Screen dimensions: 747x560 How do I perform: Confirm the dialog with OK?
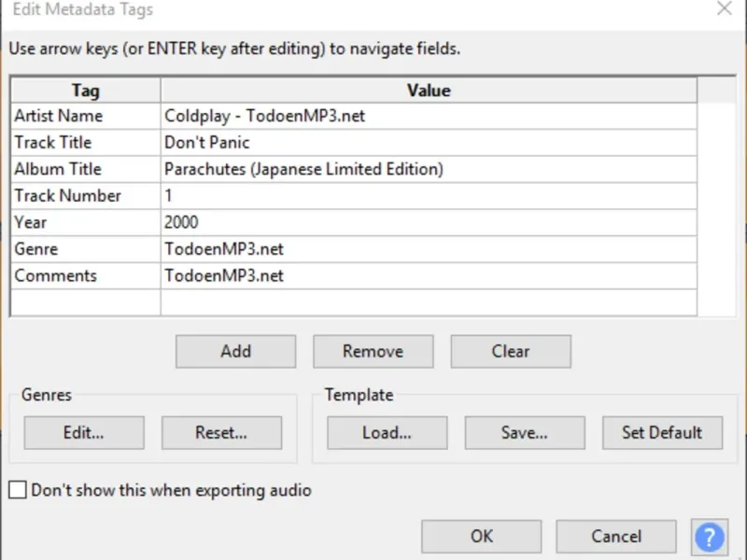tap(482, 536)
